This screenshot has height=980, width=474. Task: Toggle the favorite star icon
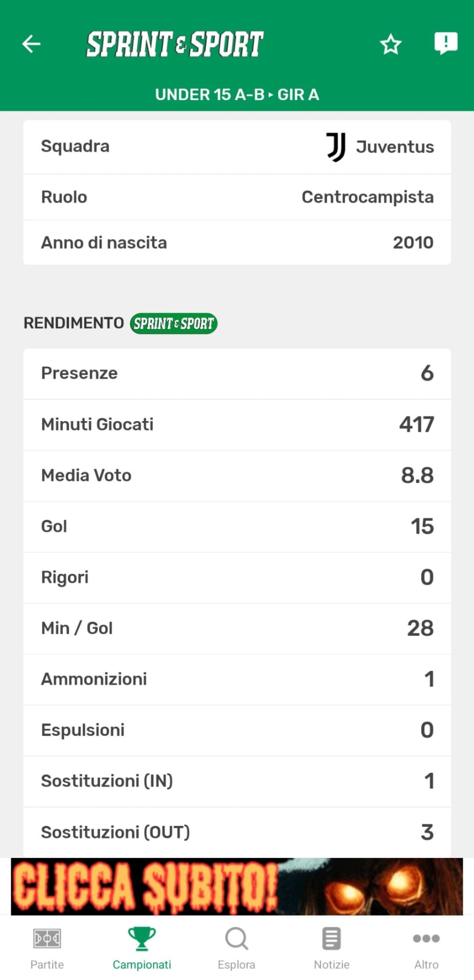[391, 44]
